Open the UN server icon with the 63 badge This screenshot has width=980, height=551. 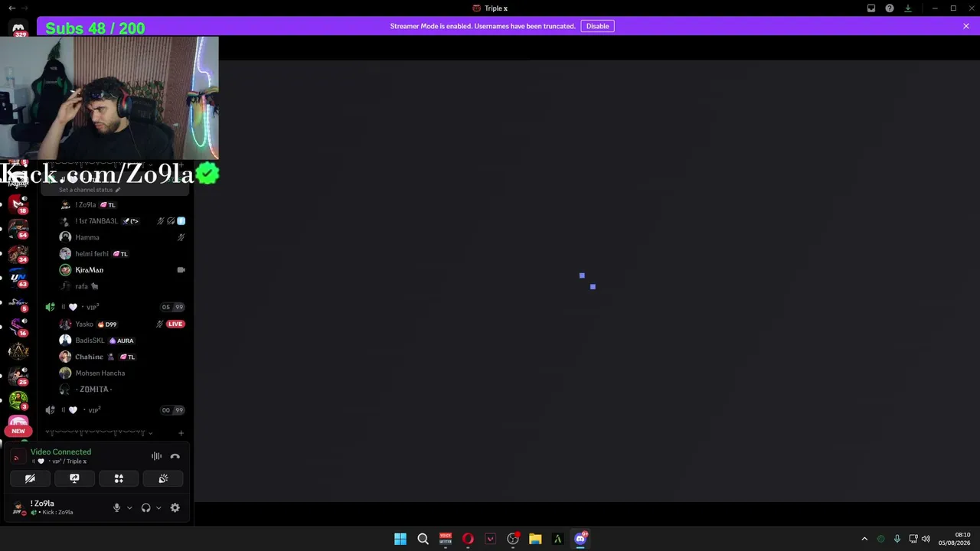tap(18, 278)
